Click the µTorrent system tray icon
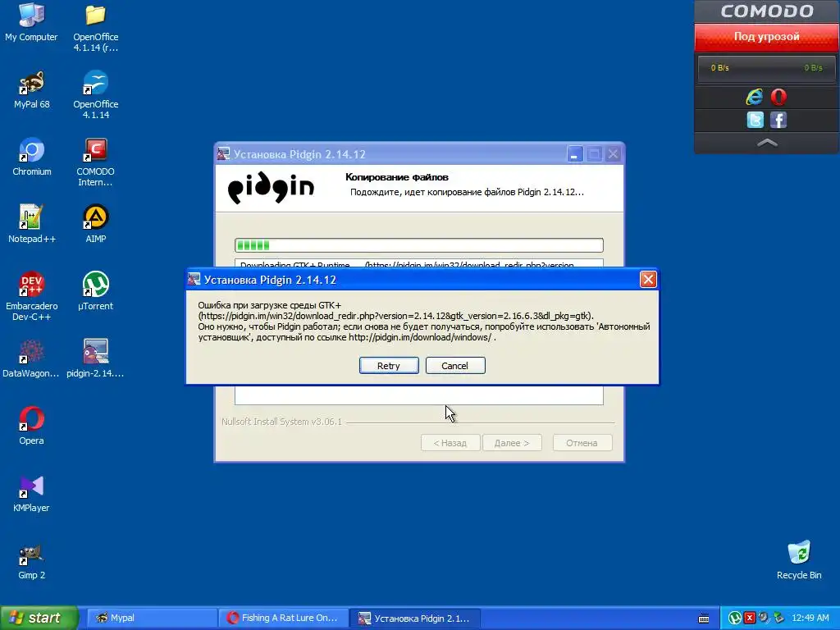840x630 pixels. pyautogui.click(x=734, y=618)
